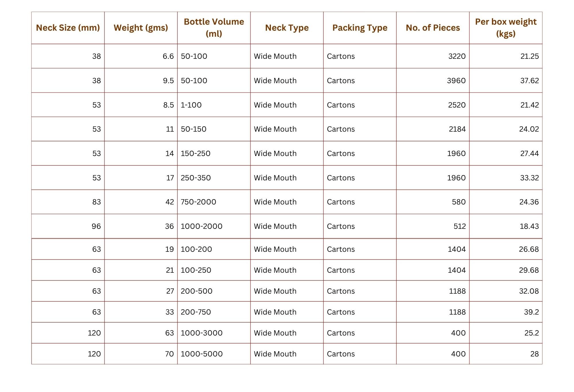Select the Per box weight (kgs) header

pos(506,28)
